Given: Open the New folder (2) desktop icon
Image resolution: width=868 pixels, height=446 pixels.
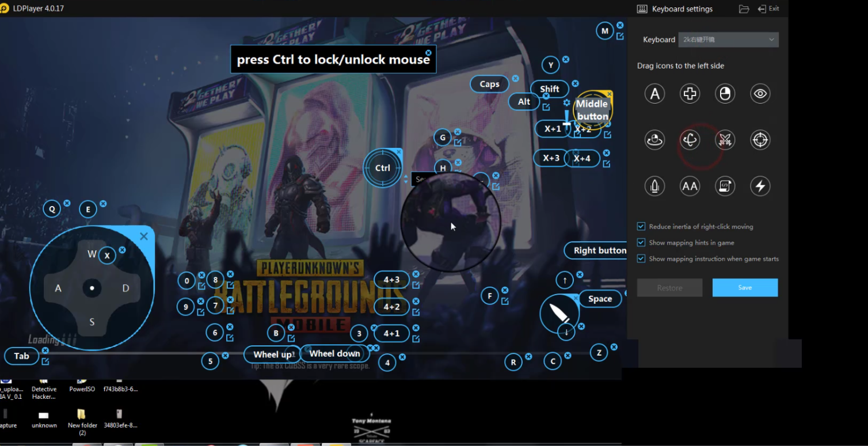Looking at the screenshot, I should 82,422.
